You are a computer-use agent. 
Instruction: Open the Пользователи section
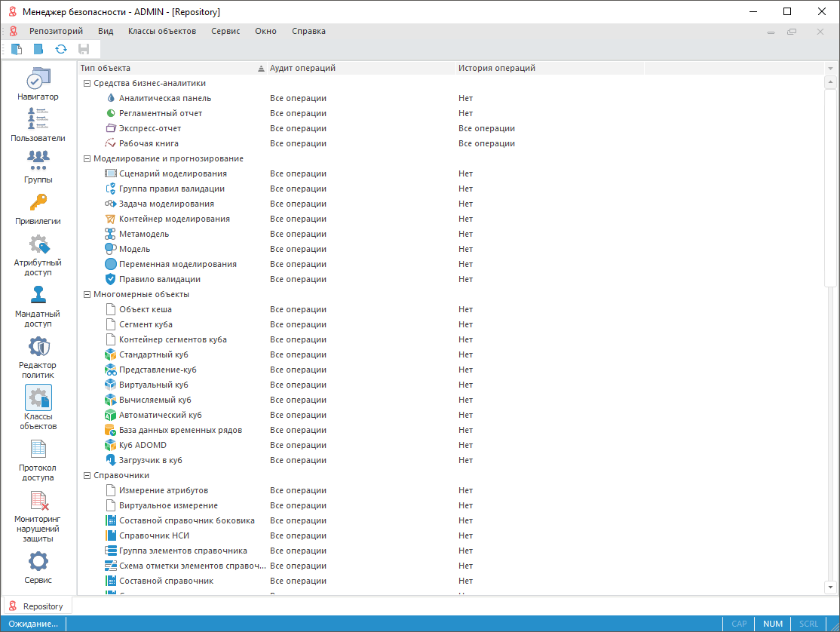[x=38, y=125]
